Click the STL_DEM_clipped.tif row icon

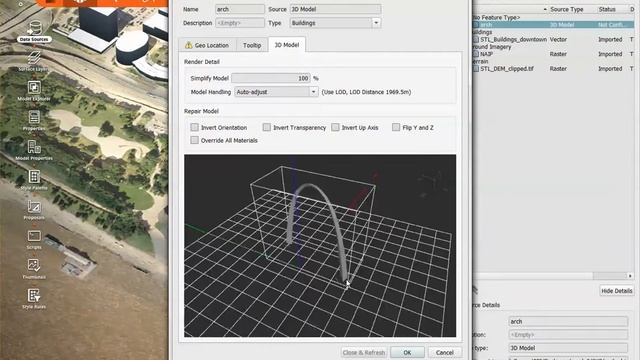[476, 69]
